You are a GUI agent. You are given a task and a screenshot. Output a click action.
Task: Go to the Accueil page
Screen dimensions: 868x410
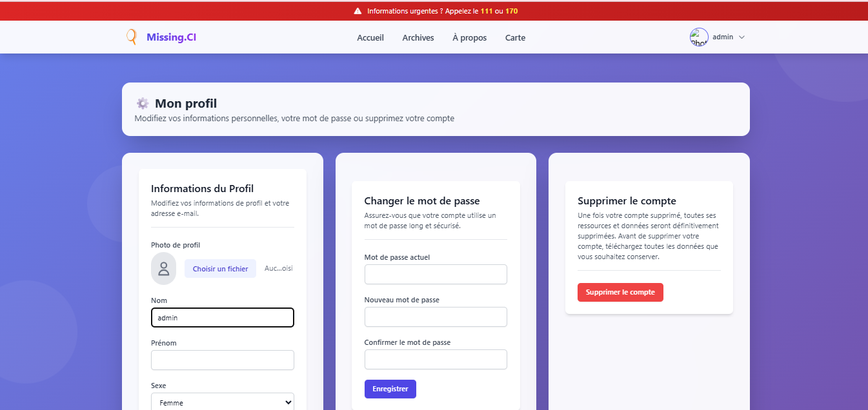(x=370, y=37)
